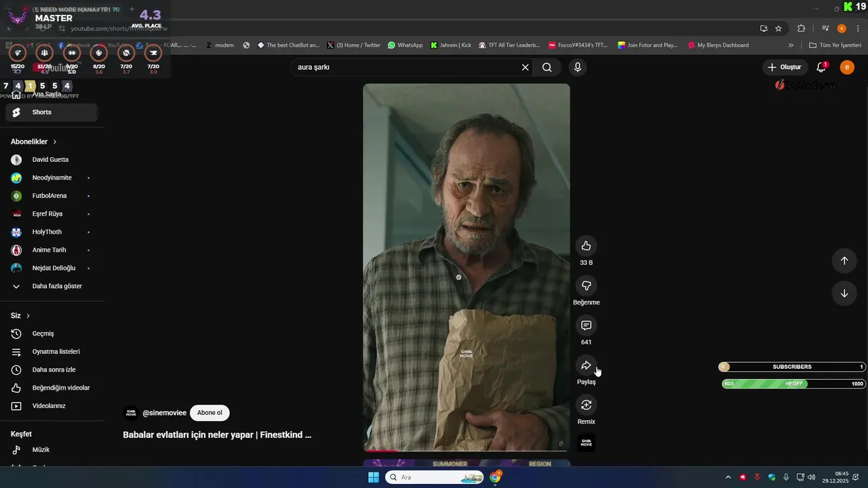Click the Paylaş share icon
The width and height of the screenshot is (868, 488).
[586, 365]
